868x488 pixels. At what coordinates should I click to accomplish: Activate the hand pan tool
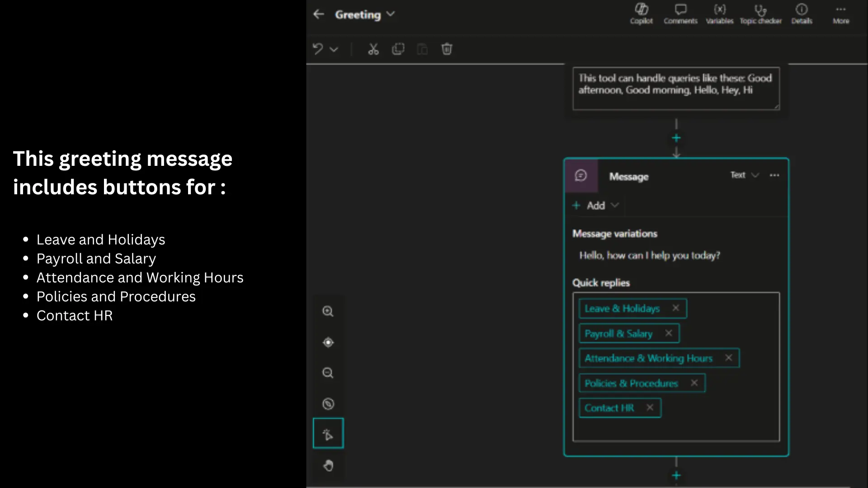click(328, 465)
